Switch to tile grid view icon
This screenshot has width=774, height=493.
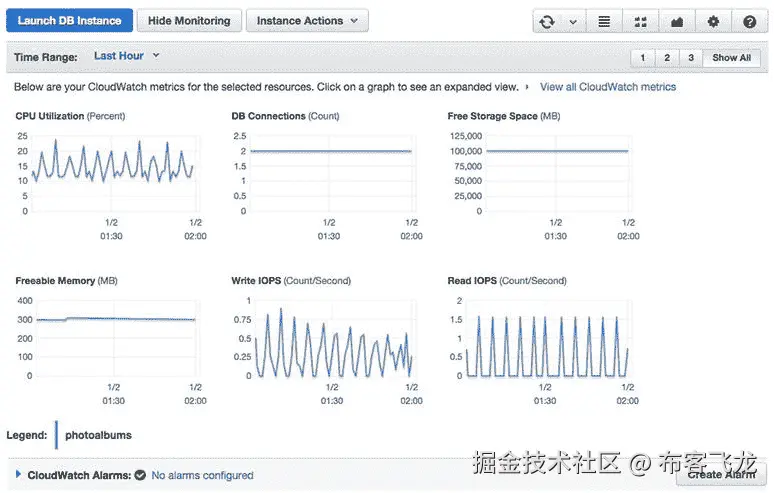[x=640, y=22]
